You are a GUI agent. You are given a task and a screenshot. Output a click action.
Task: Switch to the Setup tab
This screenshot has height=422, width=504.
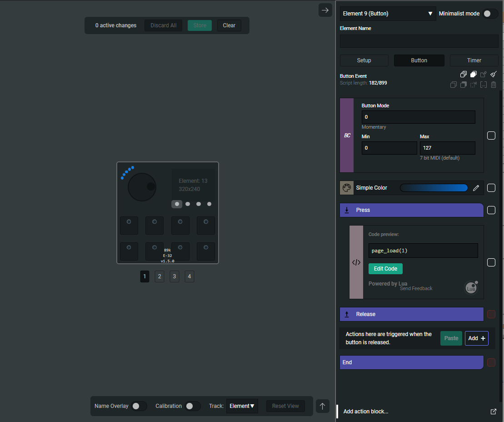tap(364, 60)
